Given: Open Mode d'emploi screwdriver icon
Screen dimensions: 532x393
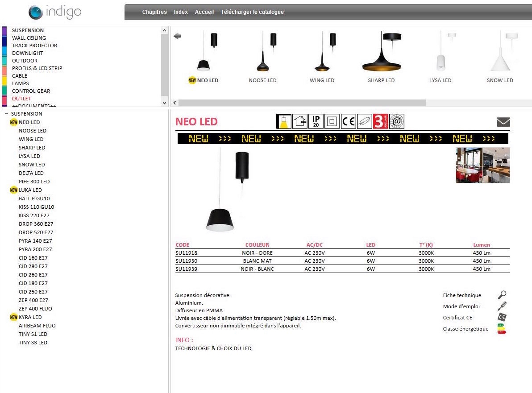Looking at the screenshot, I should point(502,306).
